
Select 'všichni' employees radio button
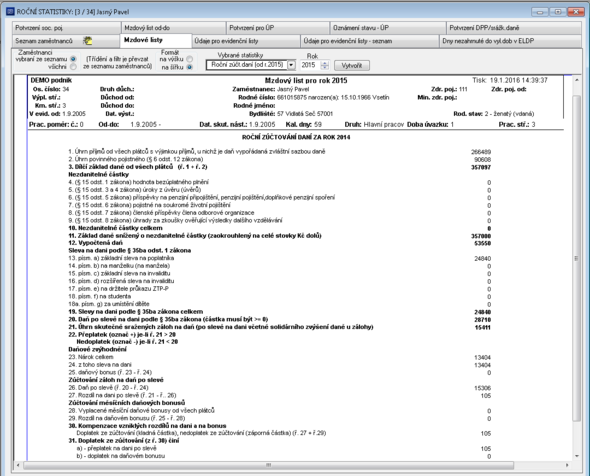(73, 67)
